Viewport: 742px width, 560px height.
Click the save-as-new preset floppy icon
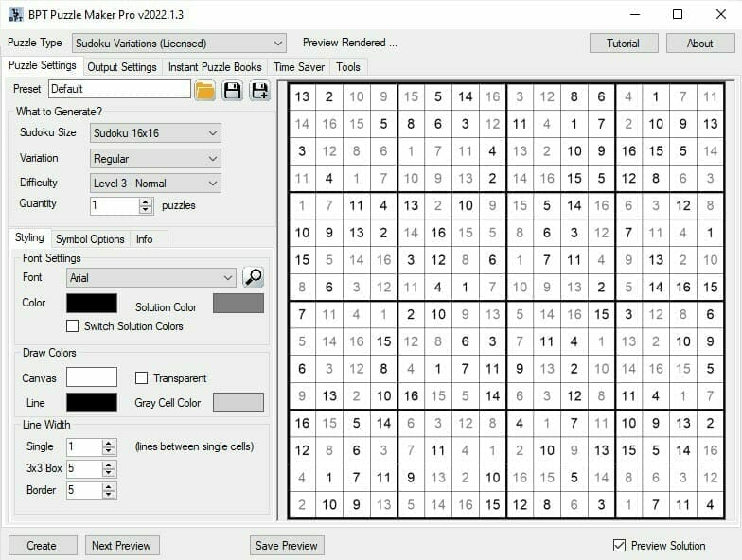(x=259, y=90)
